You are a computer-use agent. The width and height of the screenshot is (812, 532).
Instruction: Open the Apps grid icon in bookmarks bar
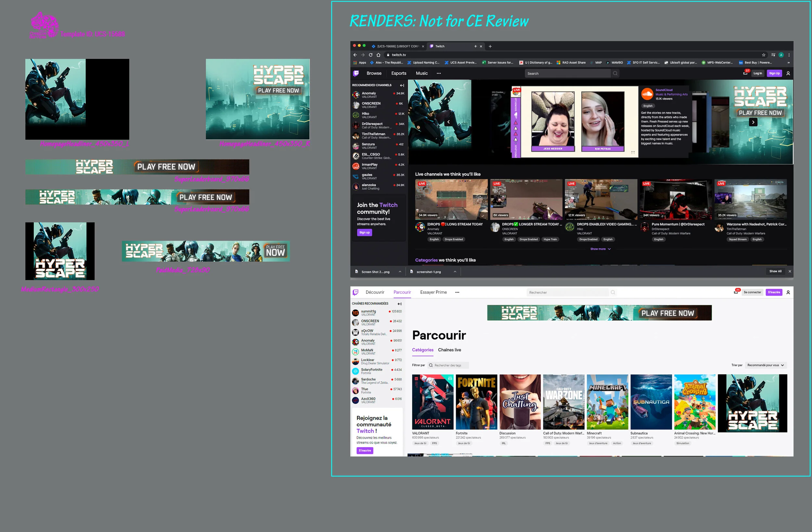click(355, 62)
